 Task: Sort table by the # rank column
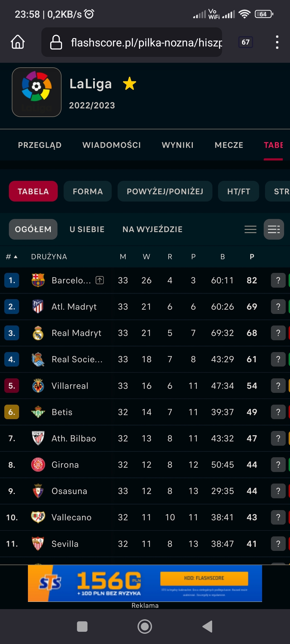(12, 257)
